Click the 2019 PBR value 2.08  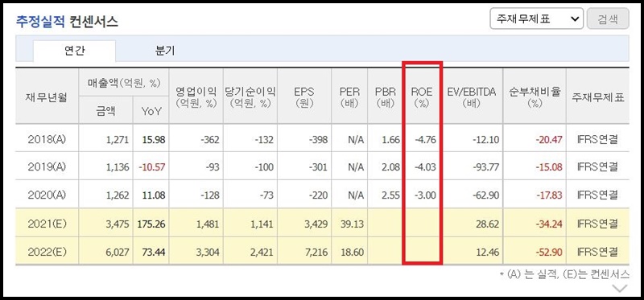(391, 167)
